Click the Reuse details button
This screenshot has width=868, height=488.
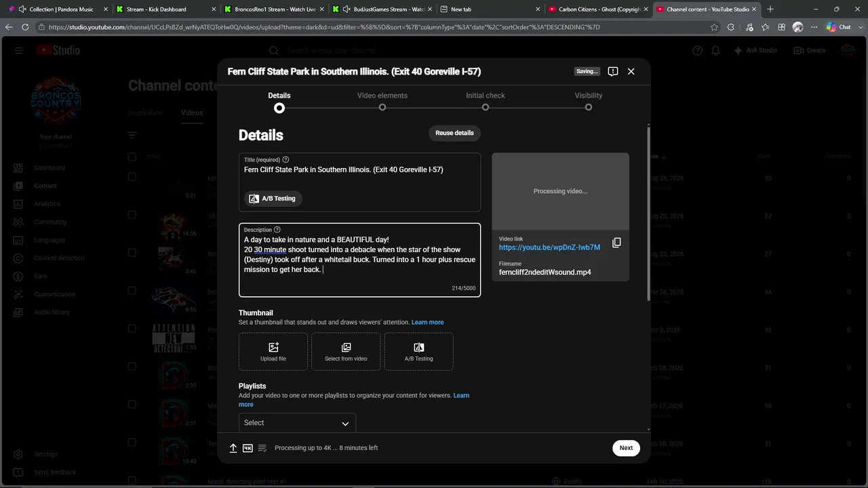[454, 133]
